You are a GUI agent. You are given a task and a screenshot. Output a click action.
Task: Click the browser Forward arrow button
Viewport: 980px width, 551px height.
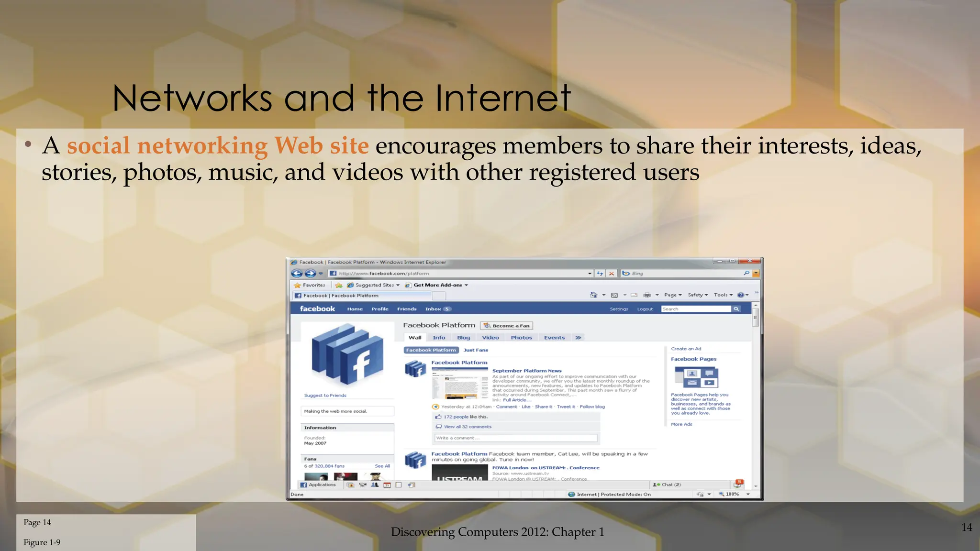pyautogui.click(x=310, y=274)
